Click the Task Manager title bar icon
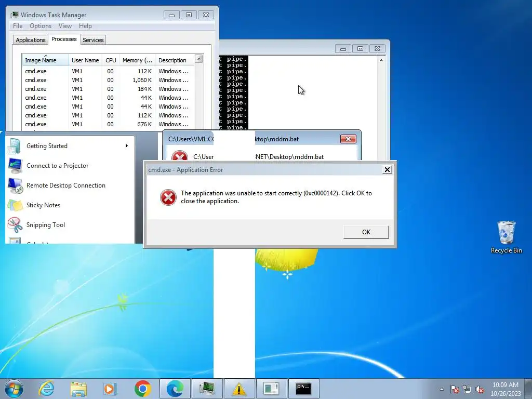532x399 pixels. click(x=15, y=15)
